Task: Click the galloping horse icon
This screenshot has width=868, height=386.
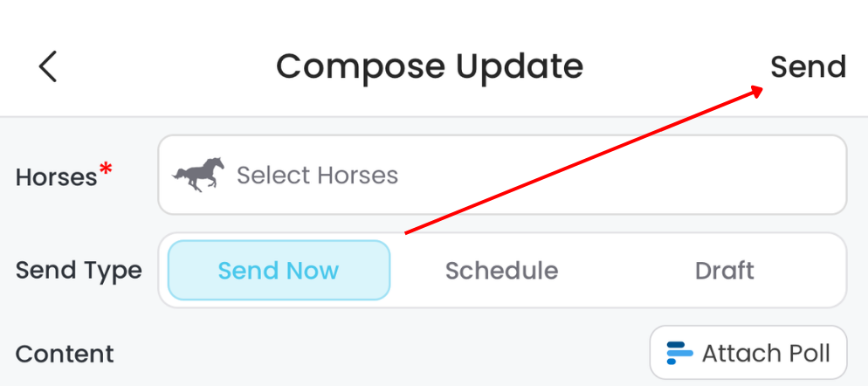Action: (x=198, y=175)
